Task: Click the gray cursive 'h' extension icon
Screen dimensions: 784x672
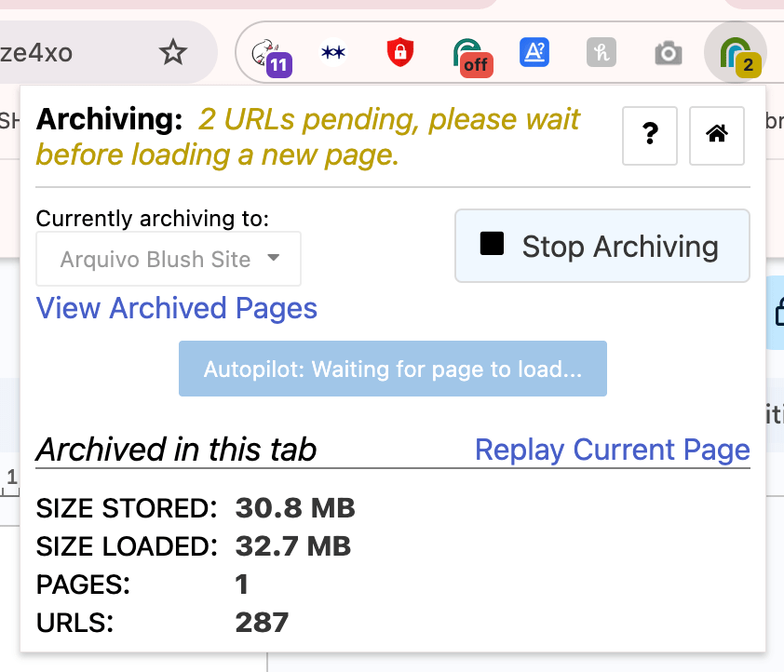Action: [x=602, y=53]
